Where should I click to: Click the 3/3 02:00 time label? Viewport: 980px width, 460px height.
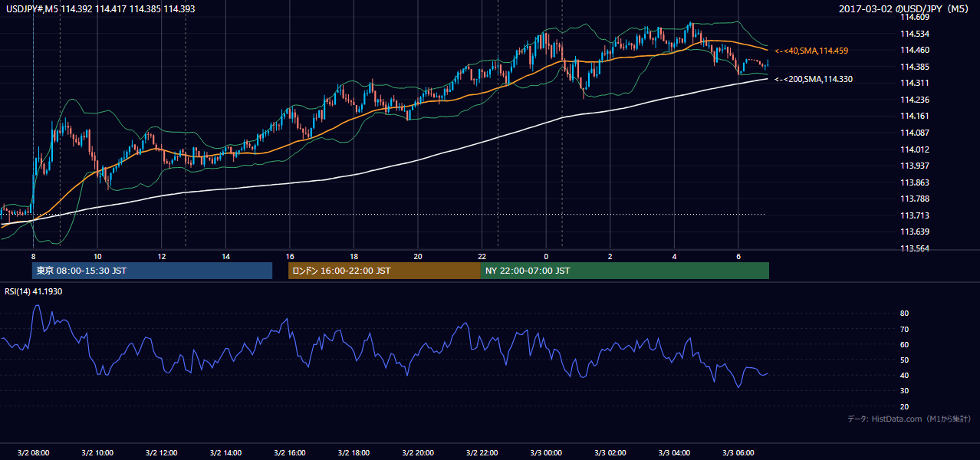point(610,453)
